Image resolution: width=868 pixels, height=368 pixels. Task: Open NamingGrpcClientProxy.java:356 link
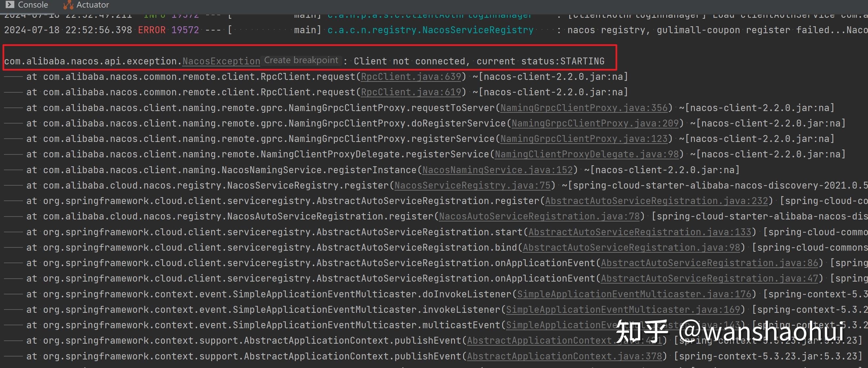583,107
